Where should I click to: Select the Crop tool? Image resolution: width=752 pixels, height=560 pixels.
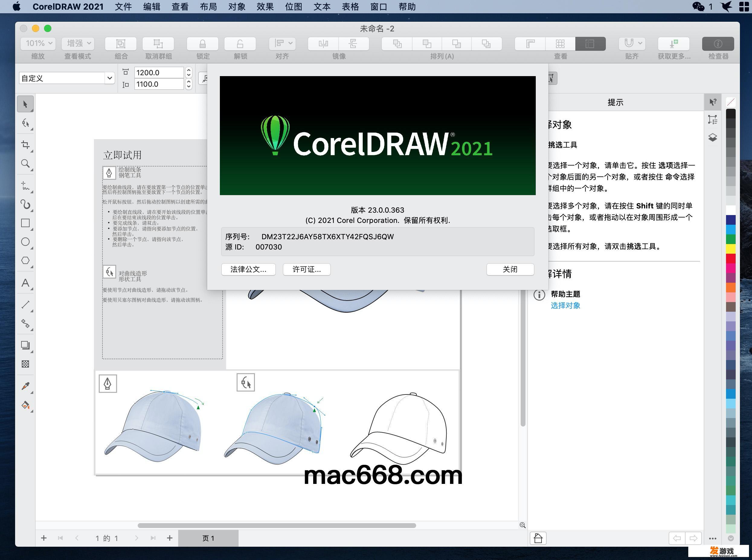pyautogui.click(x=25, y=145)
